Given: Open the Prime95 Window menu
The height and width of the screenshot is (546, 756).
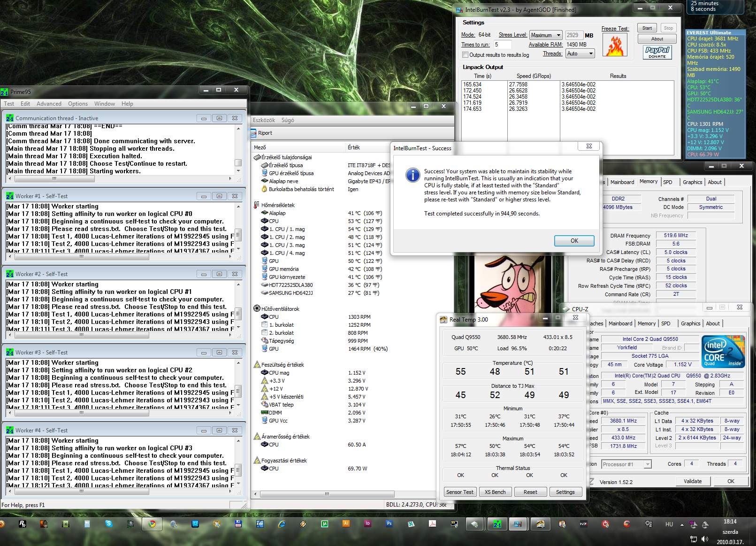Looking at the screenshot, I should [104, 104].
